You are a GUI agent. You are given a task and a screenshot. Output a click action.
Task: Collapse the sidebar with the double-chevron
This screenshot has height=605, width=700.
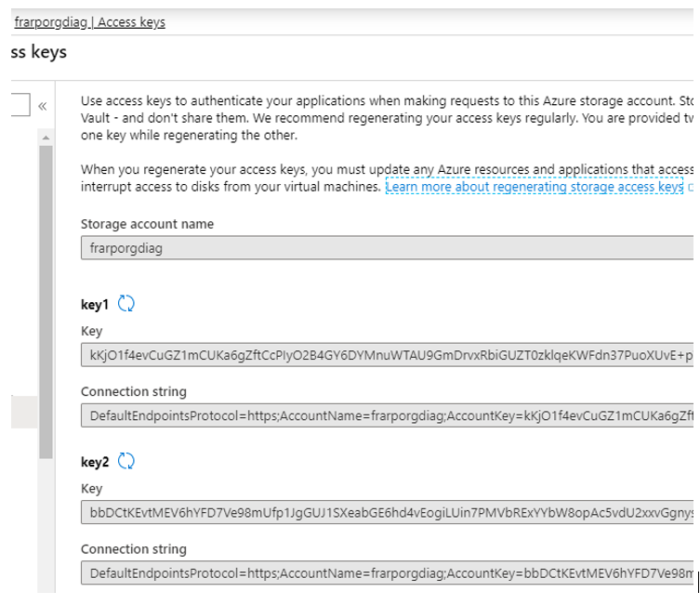[x=43, y=106]
